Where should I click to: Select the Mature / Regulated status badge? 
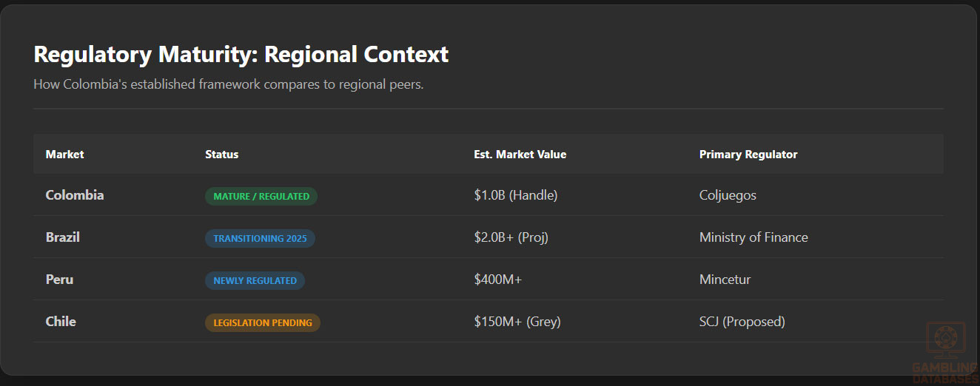pos(261,196)
